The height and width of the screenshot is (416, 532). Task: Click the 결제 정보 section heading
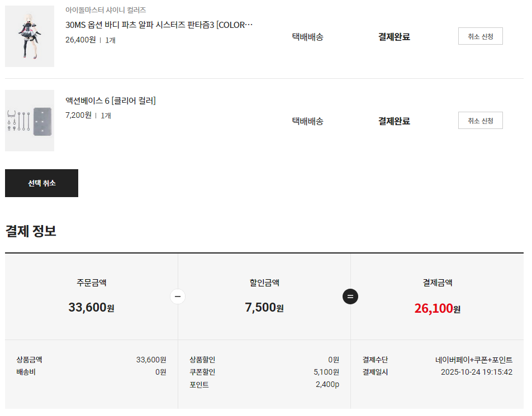(x=31, y=231)
